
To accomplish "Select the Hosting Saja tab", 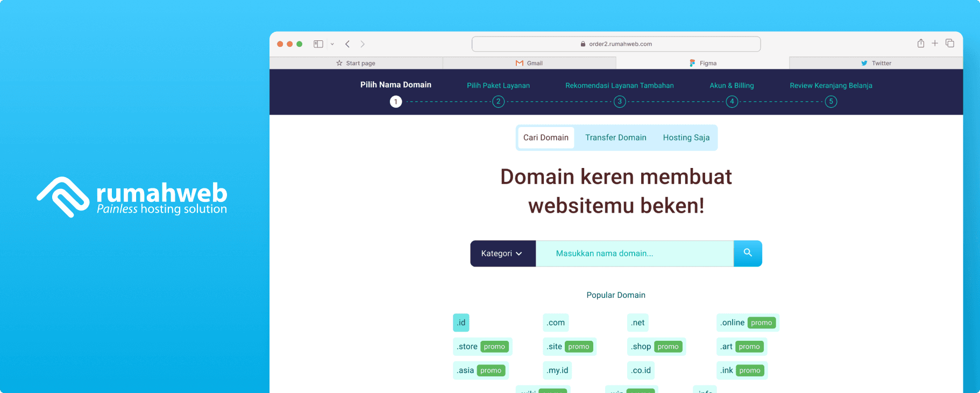I will [x=686, y=138].
